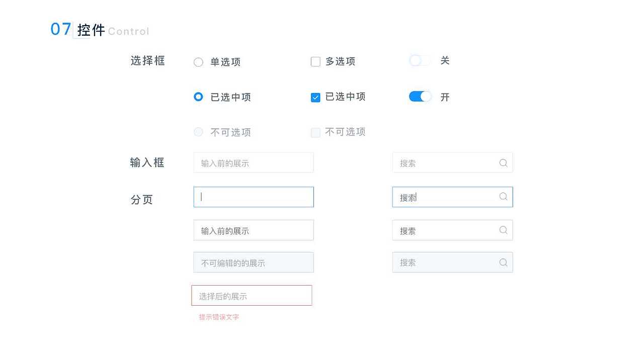Turn off the 开 toggle switch

pyautogui.click(x=420, y=96)
